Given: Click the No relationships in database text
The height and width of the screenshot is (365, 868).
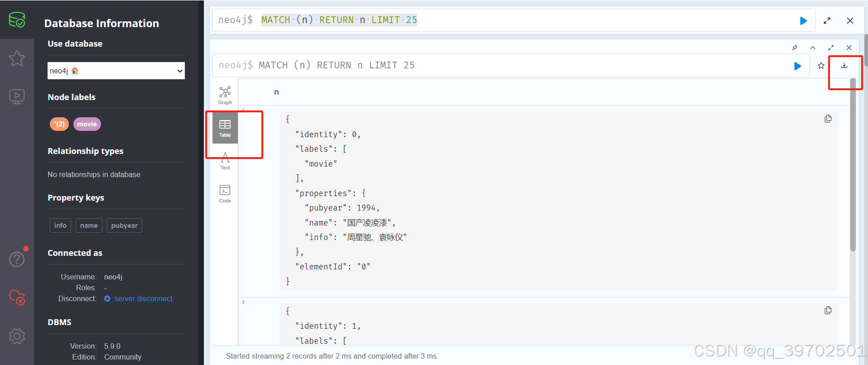Looking at the screenshot, I should click(94, 174).
